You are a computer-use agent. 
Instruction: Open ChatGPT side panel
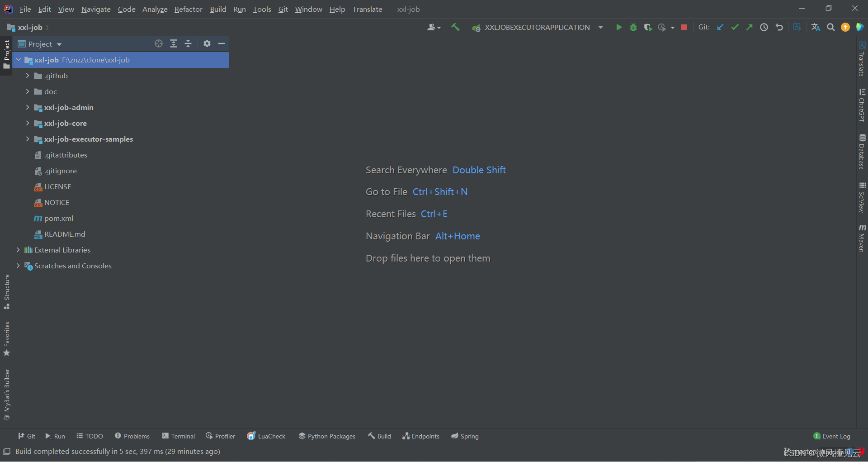pos(862,105)
